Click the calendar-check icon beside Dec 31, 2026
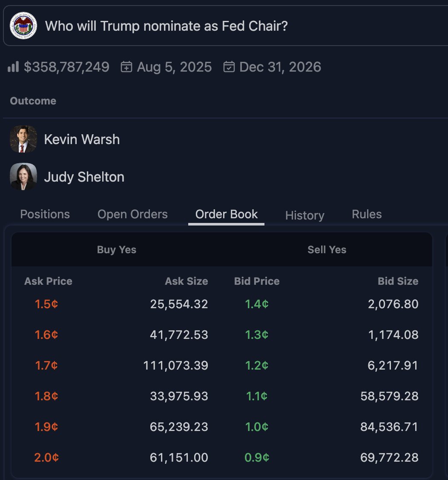Viewport: 448px width, 480px height. (x=229, y=67)
